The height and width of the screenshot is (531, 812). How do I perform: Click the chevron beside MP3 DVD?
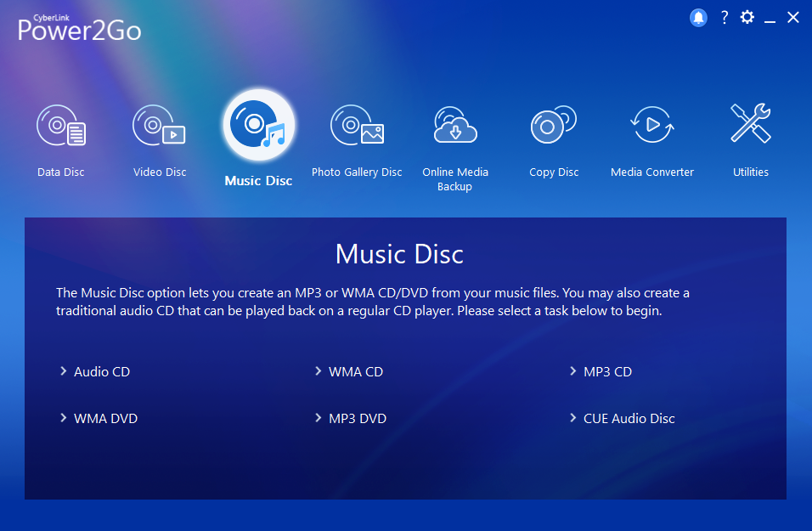318,417
